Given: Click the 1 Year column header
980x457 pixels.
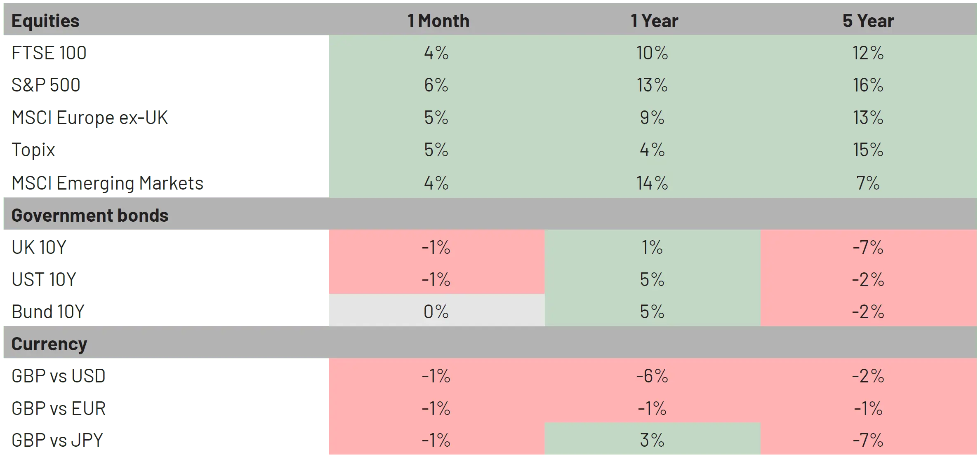Looking at the screenshot, I should click(x=654, y=21).
